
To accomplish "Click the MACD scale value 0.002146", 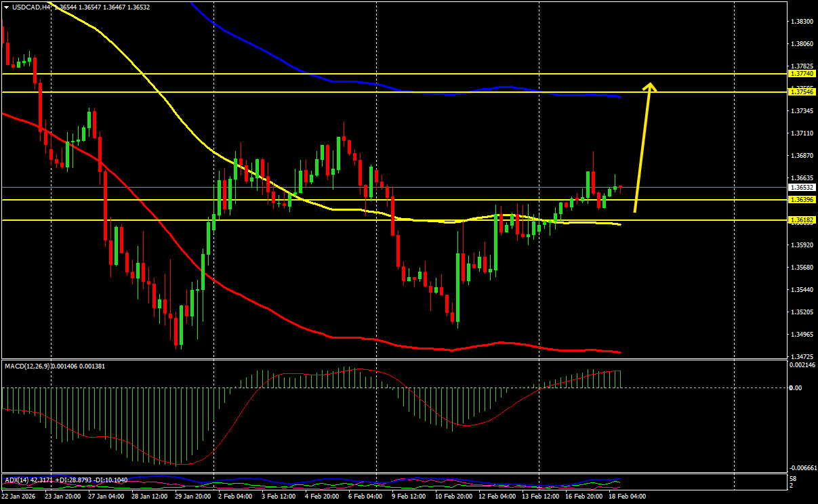I will pos(802,365).
